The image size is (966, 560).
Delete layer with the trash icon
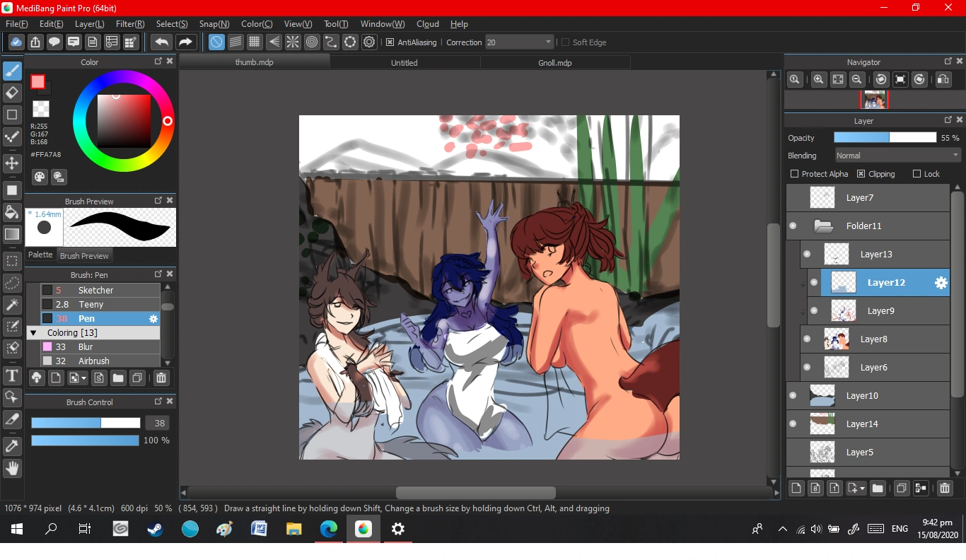[945, 488]
